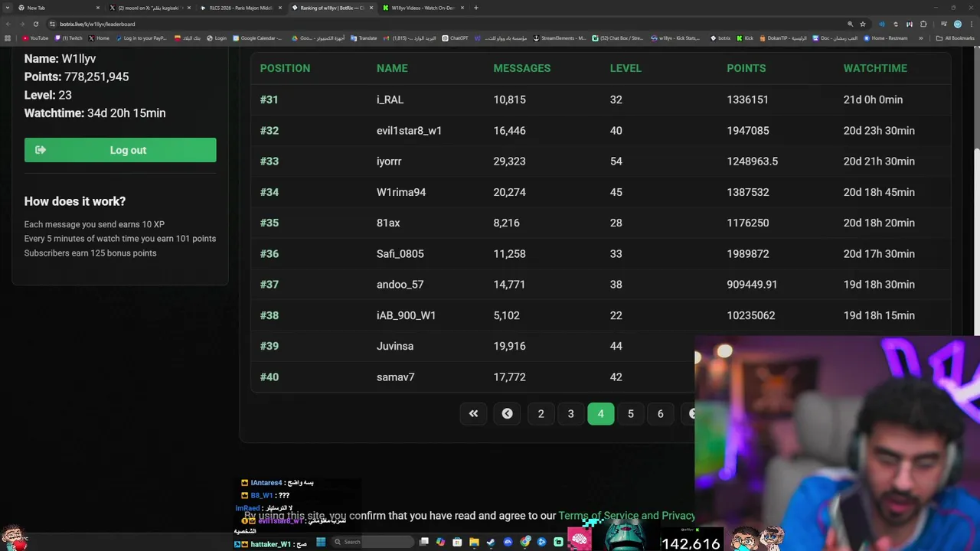Open the ChatGPT bookmark
Screen dimensions: 980x551
point(456,37)
